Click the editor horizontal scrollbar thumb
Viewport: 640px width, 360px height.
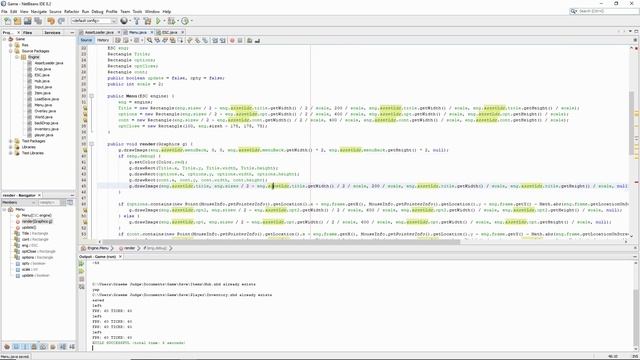[281, 242]
